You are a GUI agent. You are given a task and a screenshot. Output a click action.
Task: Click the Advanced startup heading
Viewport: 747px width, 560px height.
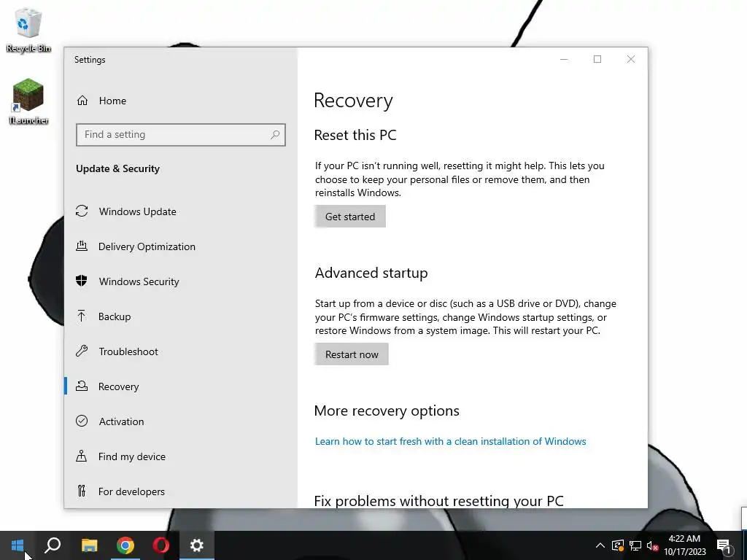[x=371, y=273]
